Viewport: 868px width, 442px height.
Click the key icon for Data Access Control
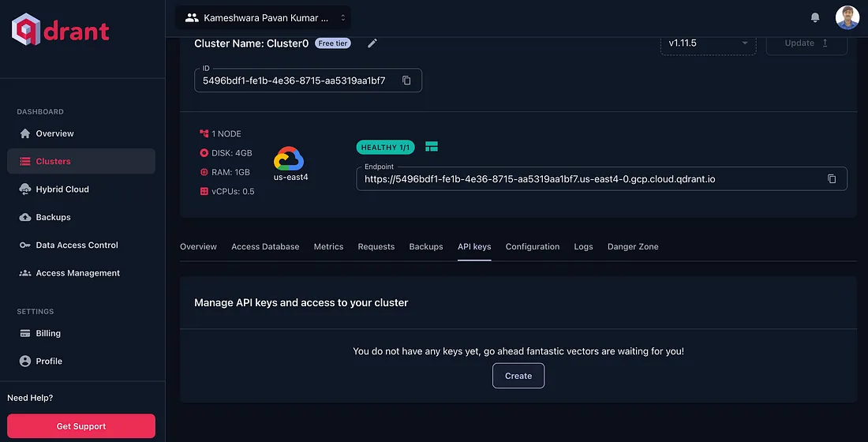pos(25,245)
